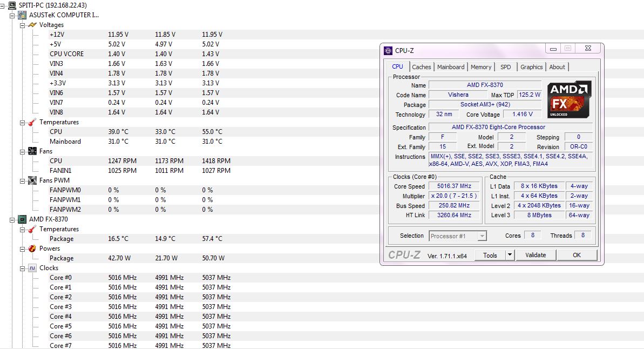This screenshot has height=349, width=644.
Task: Collapse the mainboard Temperatures group
Action: [23, 123]
